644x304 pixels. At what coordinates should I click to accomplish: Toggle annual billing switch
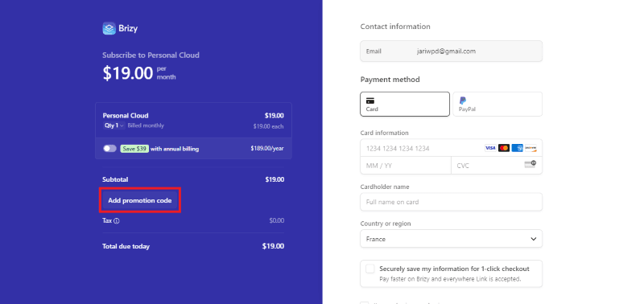click(x=109, y=149)
